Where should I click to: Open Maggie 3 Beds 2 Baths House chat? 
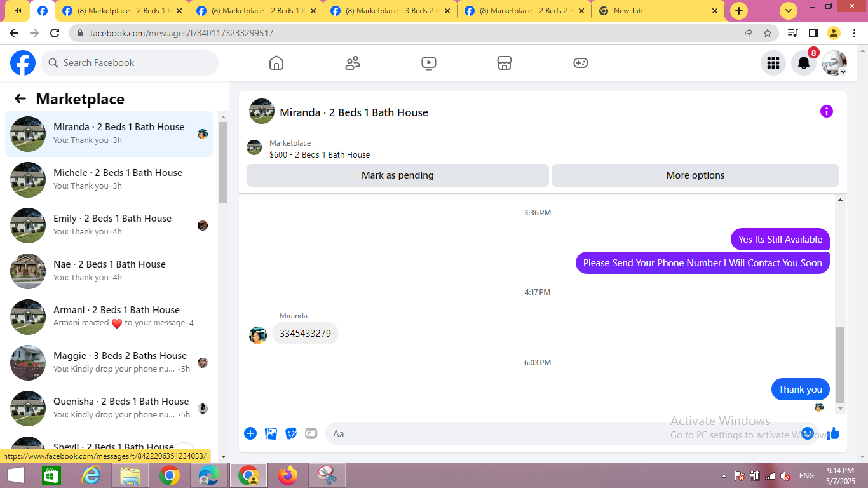109,363
